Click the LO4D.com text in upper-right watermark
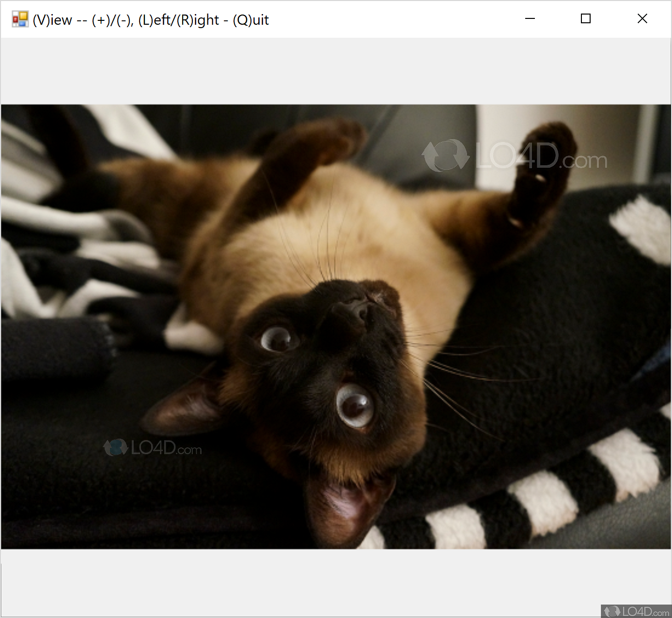 tap(541, 157)
